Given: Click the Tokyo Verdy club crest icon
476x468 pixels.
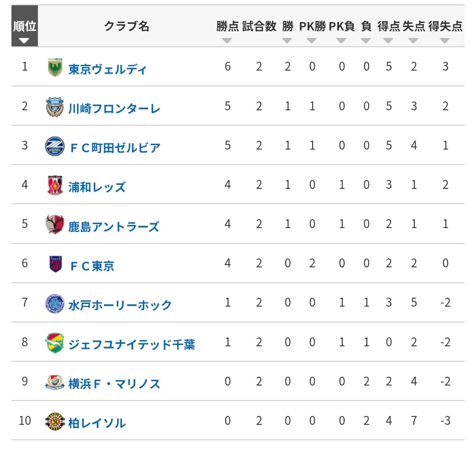Looking at the screenshot, I should [x=56, y=67].
